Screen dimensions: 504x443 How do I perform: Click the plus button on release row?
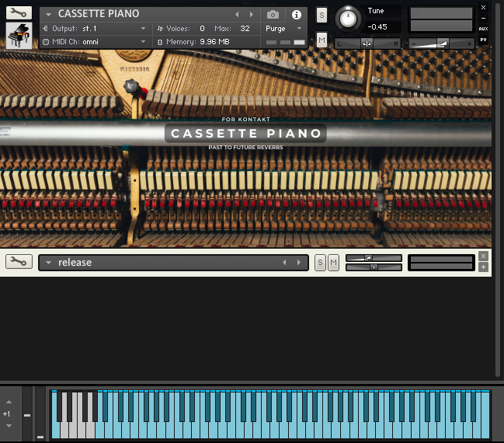coord(483,267)
